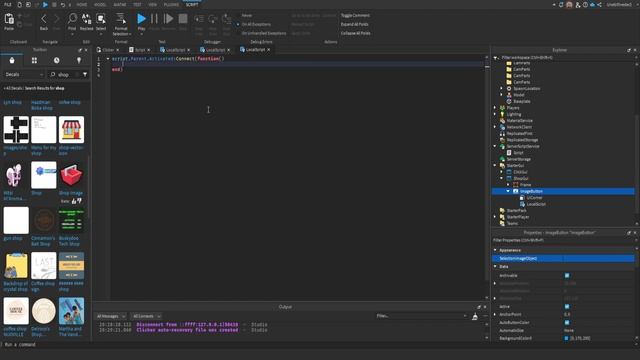Open the Toolbox recent clock tab

pyautogui.click(x=56, y=60)
